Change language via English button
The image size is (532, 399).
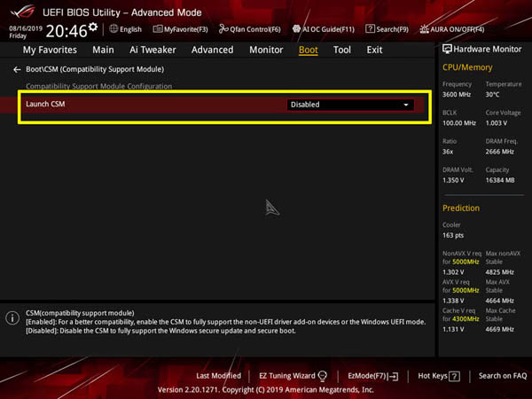coord(126,29)
